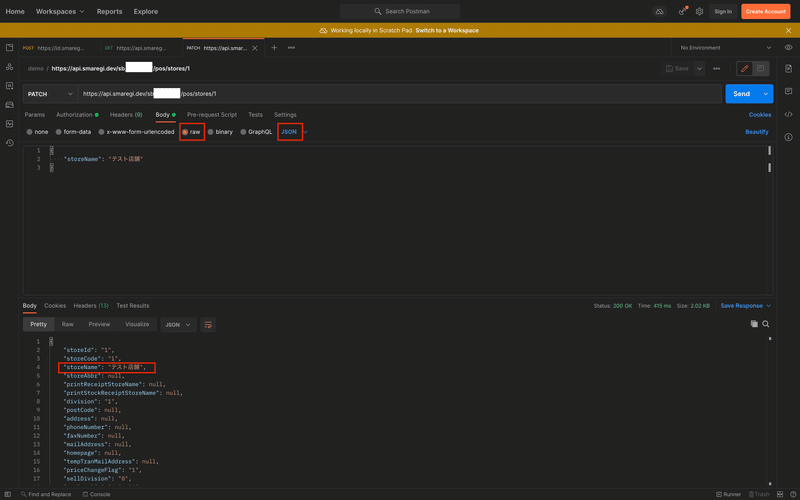Open the request Headers (9) tab

click(126, 115)
